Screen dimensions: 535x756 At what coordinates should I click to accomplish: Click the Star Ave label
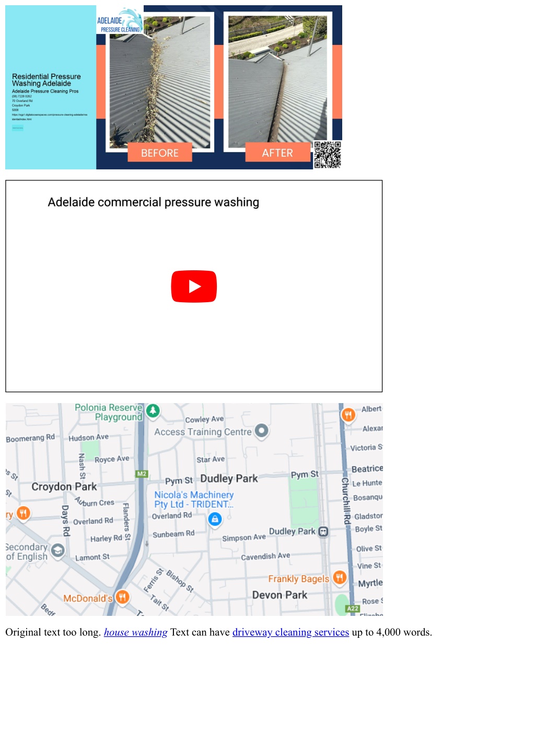coord(211,460)
